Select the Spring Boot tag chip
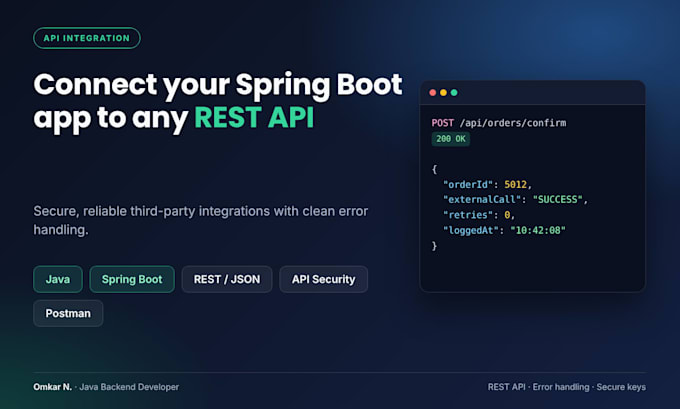Viewport: 680px width, 409px height. pyautogui.click(x=132, y=279)
